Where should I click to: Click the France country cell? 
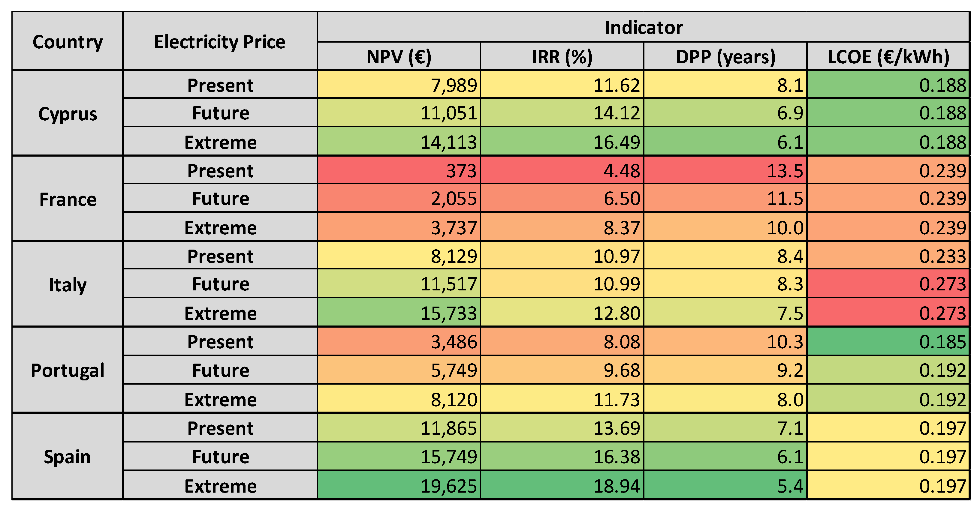click(x=67, y=199)
